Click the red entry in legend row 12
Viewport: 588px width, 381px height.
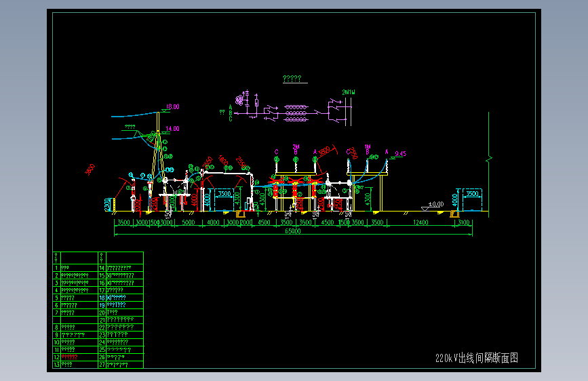pyautogui.click(x=69, y=357)
